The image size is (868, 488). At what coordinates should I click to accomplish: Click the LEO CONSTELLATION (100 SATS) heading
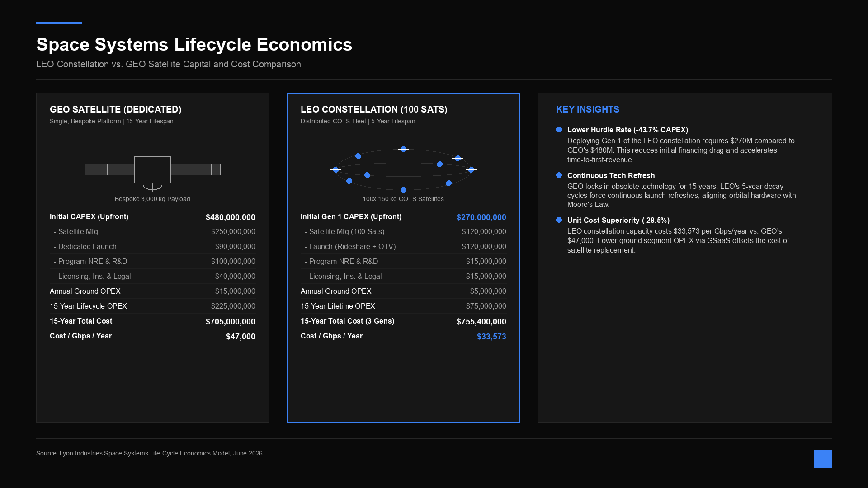[x=374, y=109]
